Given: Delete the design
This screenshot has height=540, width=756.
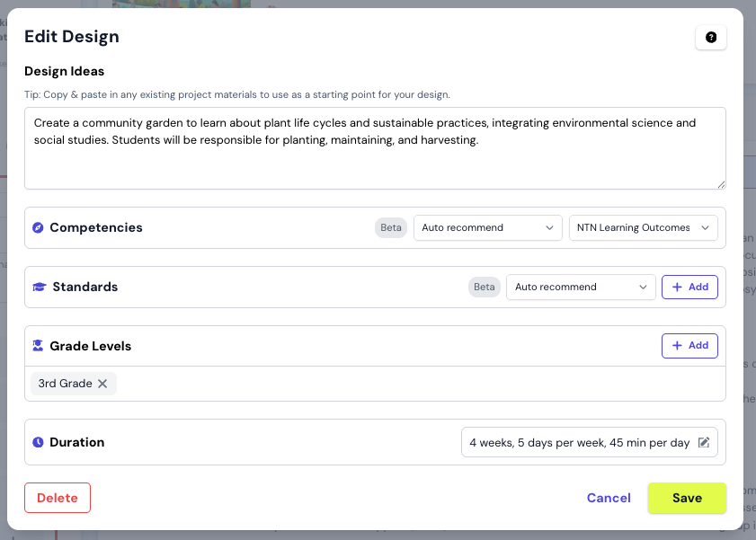Looking at the screenshot, I should pos(57,497).
